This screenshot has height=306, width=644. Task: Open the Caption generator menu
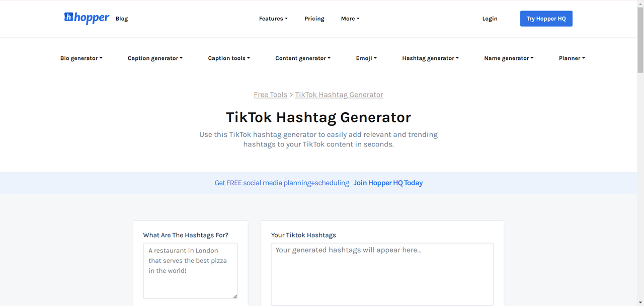pos(155,58)
